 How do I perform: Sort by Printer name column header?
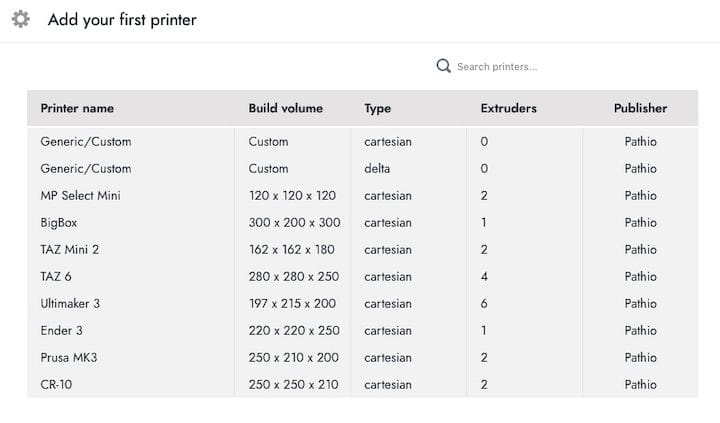click(77, 108)
